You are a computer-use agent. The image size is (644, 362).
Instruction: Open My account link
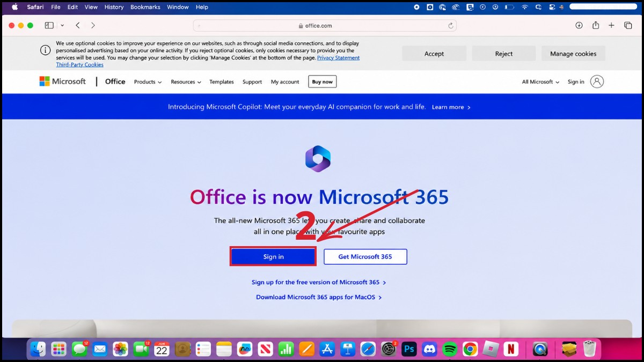[285, 82]
